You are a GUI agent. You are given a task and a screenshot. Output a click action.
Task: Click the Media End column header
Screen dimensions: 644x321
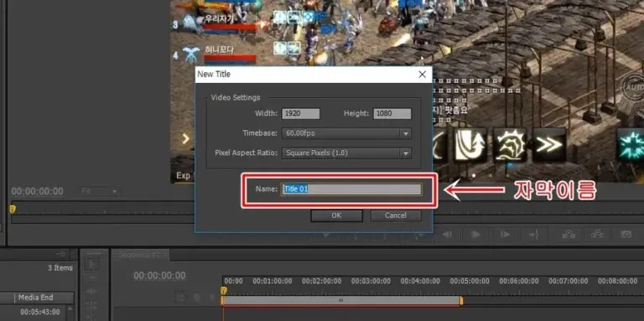tap(36, 298)
